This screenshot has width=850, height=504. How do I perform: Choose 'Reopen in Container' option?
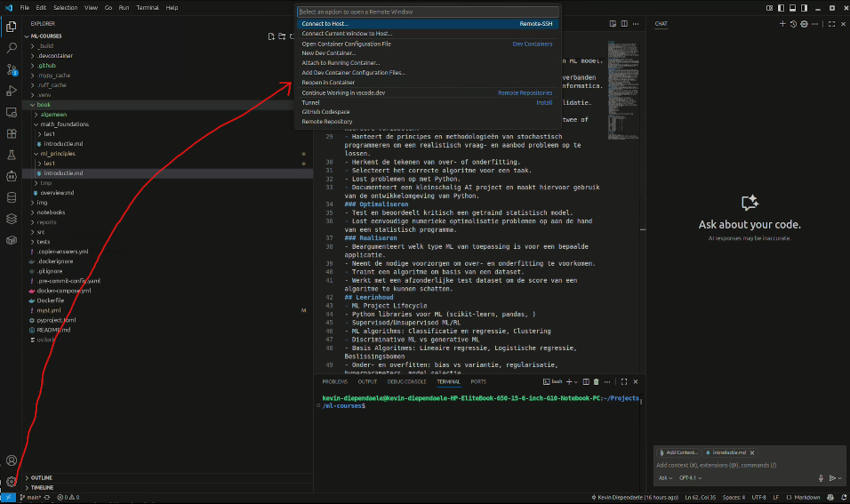(328, 83)
